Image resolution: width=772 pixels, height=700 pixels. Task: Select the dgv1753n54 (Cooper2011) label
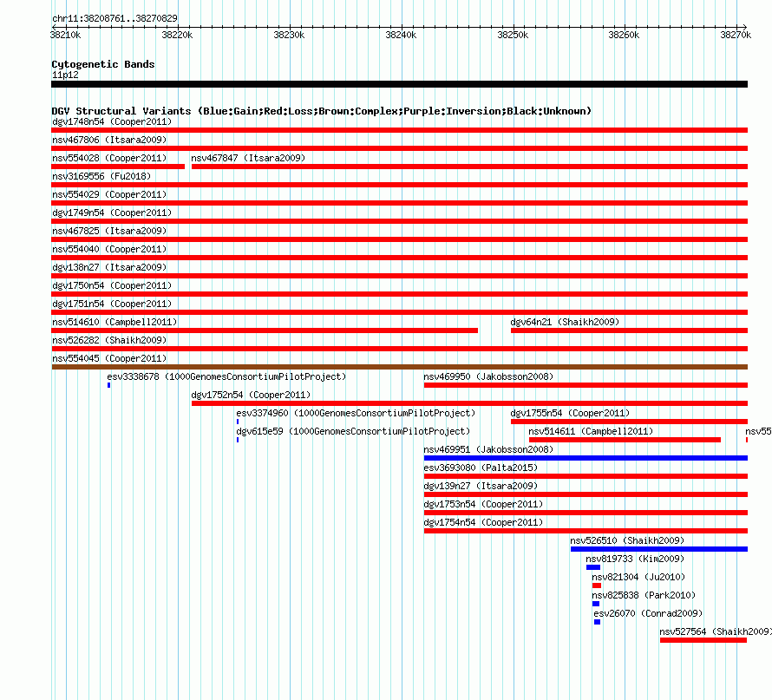(x=483, y=504)
